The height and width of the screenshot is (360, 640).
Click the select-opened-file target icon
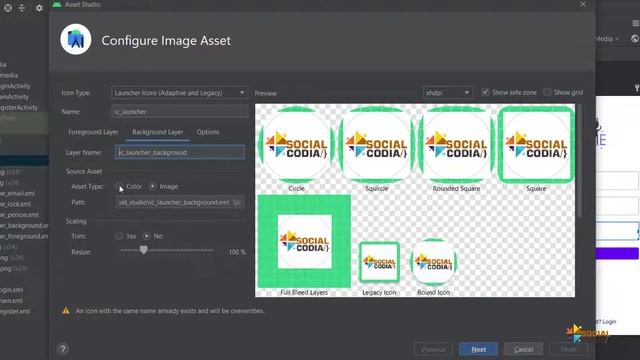click(8, 8)
